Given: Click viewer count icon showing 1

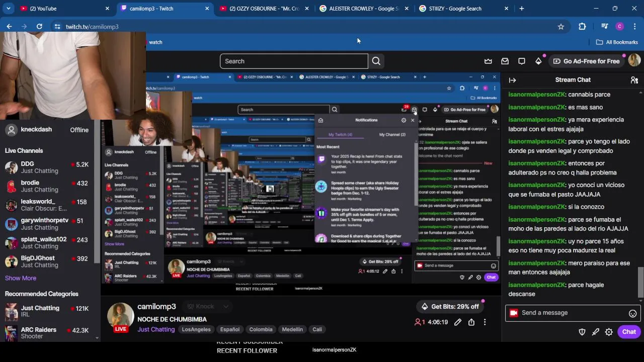Looking at the screenshot, I should (418, 322).
